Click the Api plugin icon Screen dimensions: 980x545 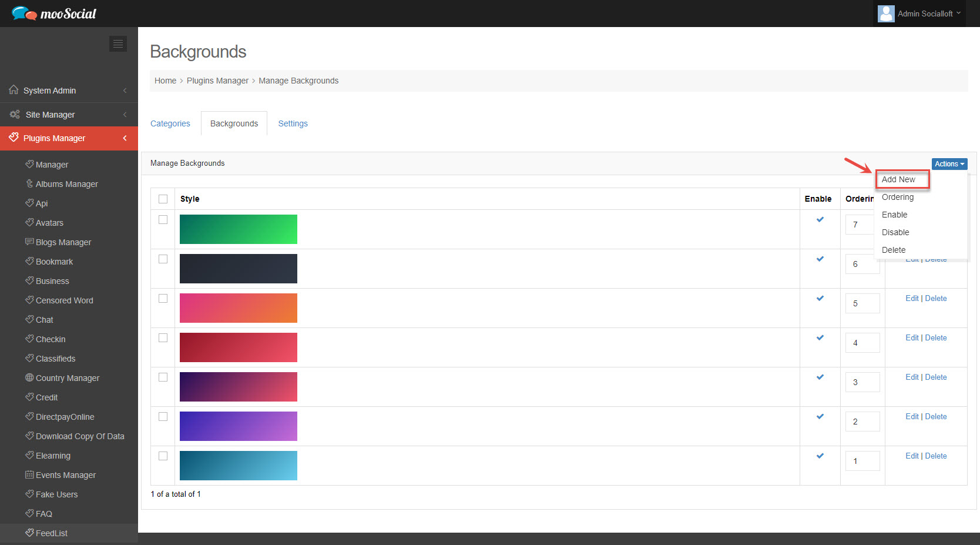29,203
